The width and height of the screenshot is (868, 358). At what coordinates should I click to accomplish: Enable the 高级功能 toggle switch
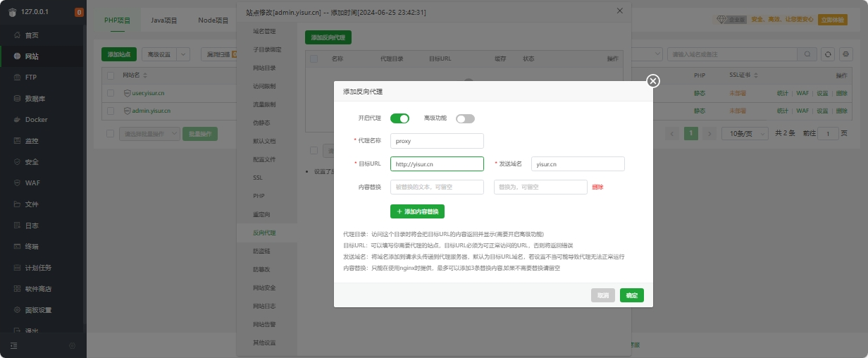tap(465, 118)
